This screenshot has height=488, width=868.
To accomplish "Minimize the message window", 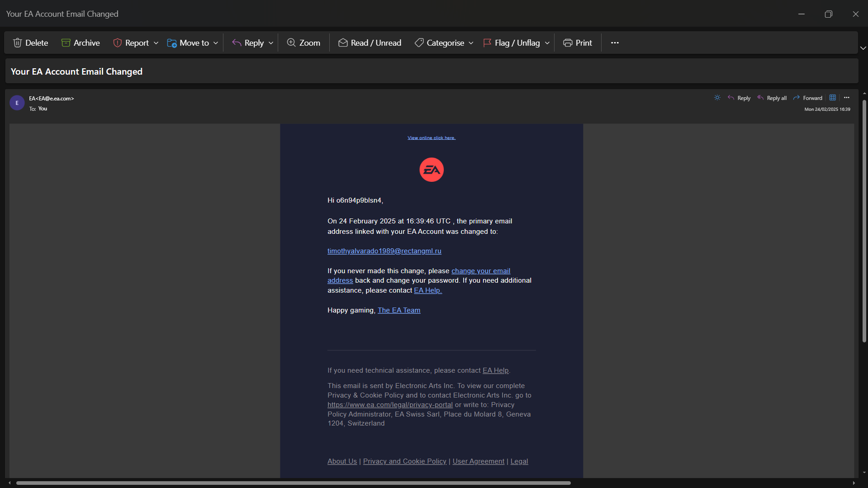I will pos(802,14).
